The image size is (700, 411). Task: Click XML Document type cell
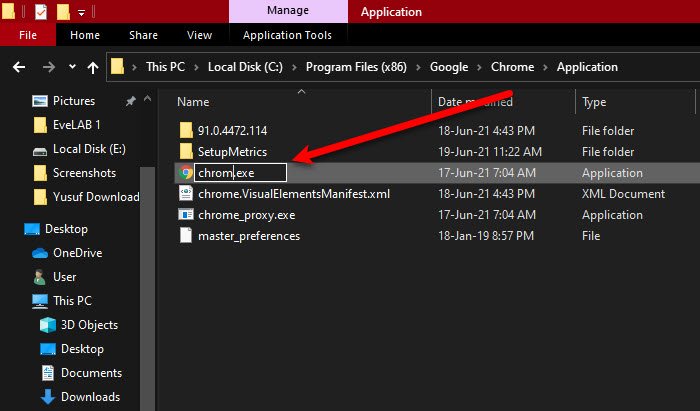pos(623,193)
